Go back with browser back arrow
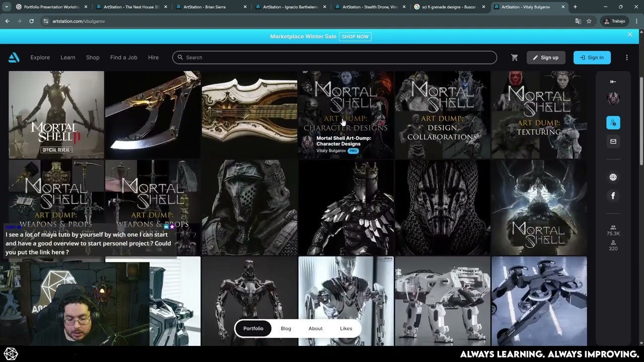Viewport: 644px width, 362px height. [7, 21]
